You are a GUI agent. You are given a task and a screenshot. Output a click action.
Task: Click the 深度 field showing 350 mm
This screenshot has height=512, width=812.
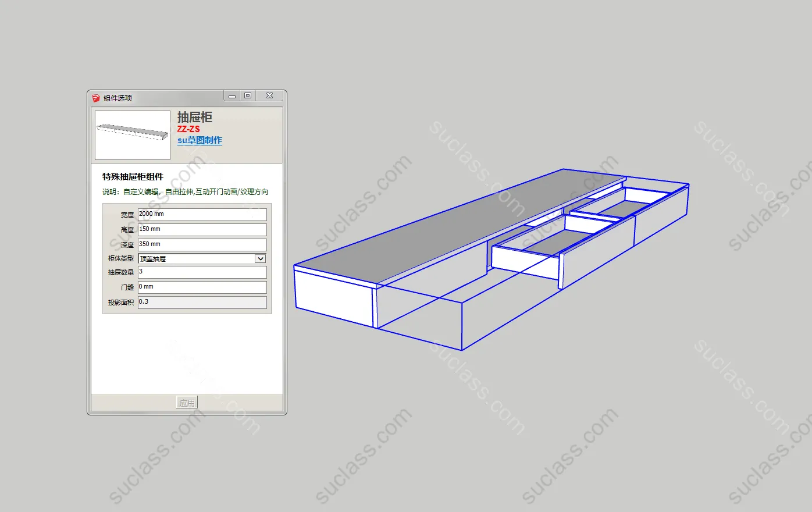pos(202,244)
